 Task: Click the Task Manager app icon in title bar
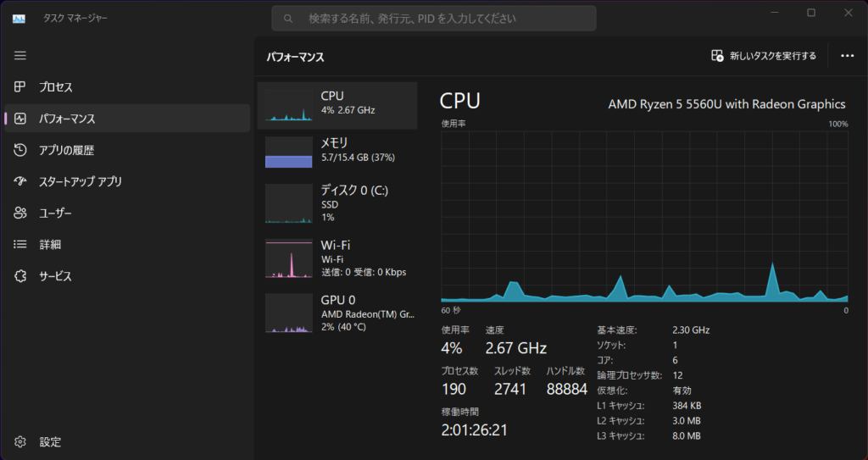[19, 19]
